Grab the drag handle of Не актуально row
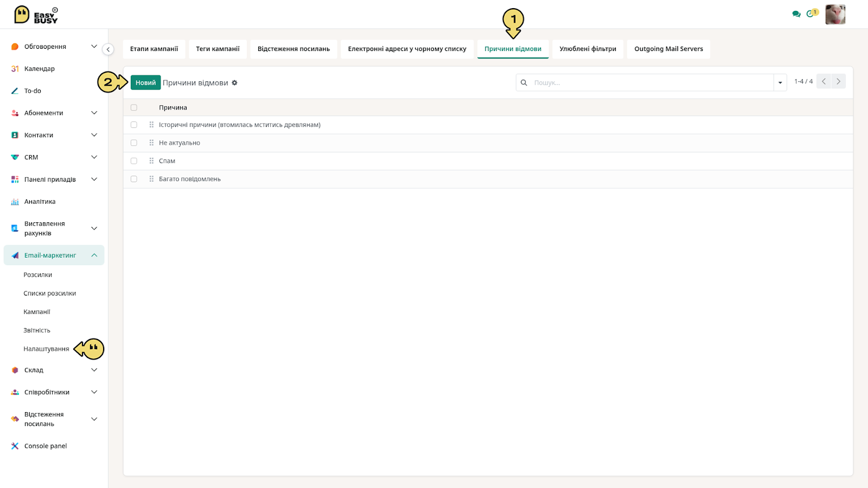Viewport: 868px width, 488px height. [x=151, y=143]
